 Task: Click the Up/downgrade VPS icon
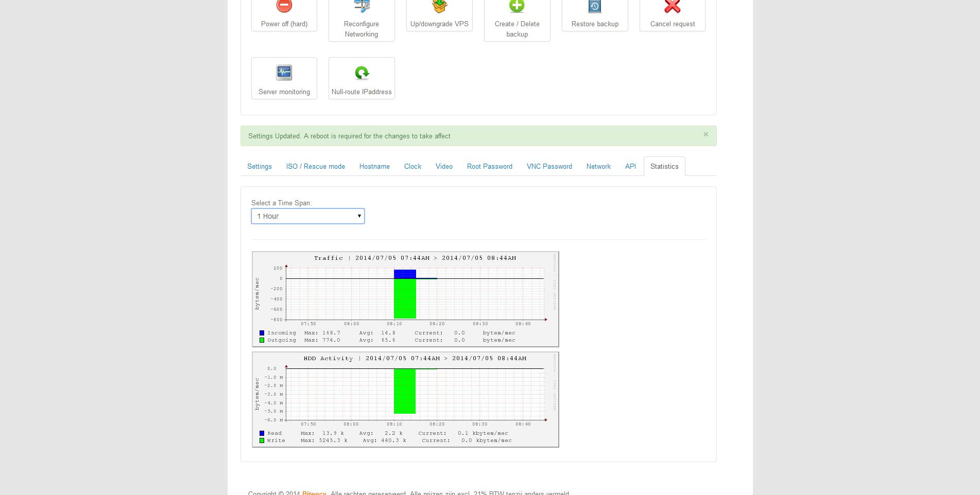coord(439,6)
